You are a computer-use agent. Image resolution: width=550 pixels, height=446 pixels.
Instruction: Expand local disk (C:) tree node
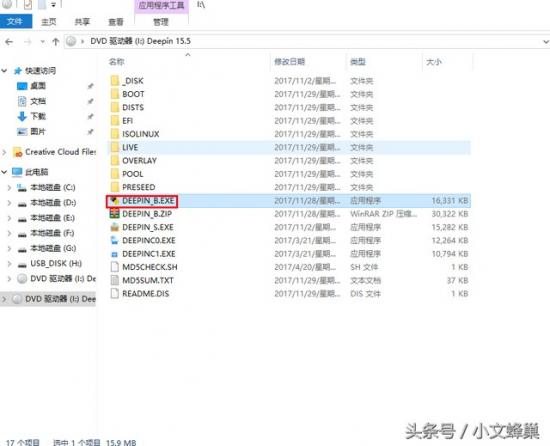9,188
